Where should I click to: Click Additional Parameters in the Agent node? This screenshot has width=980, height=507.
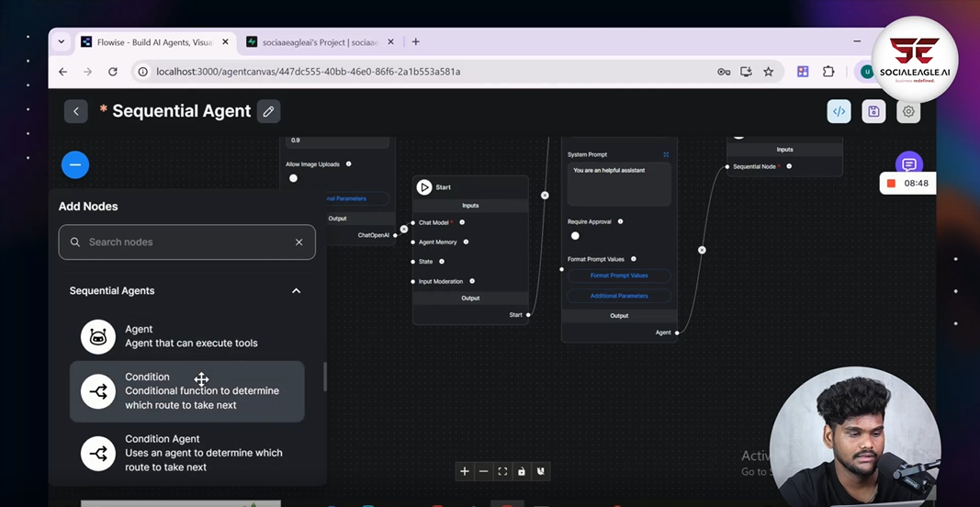pyautogui.click(x=619, y=296)
